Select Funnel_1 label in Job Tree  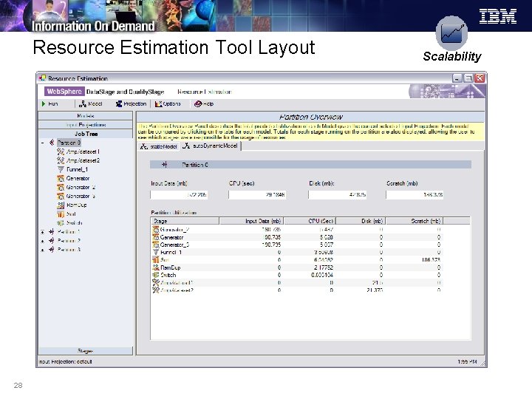(x=77, y=169)
